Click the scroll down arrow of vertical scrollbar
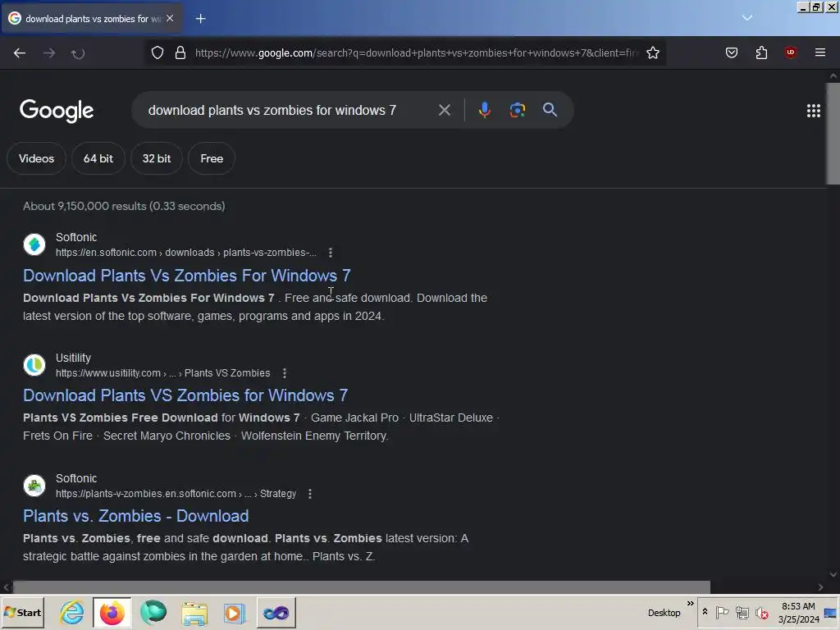The height and width of the screenshot is (630, 840). (833, 574)
